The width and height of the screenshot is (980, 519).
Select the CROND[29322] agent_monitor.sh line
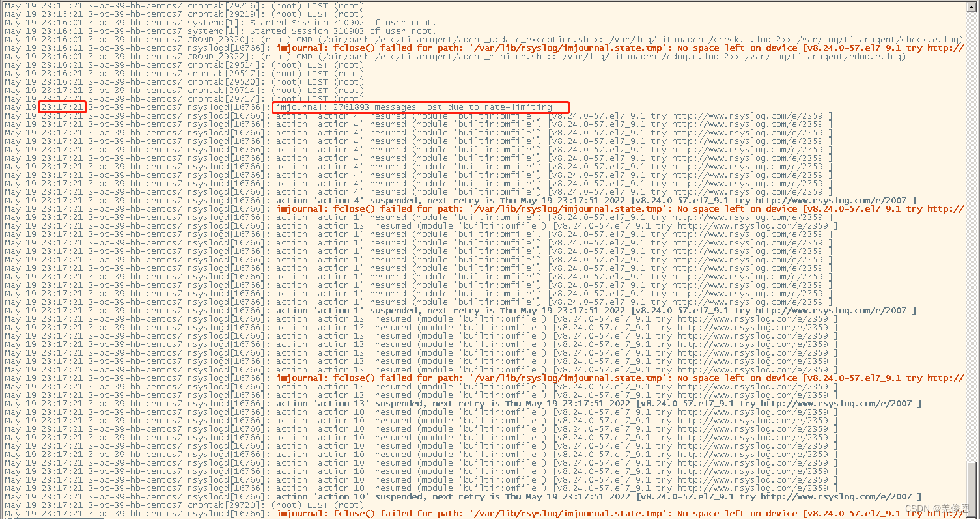point(455,56)
